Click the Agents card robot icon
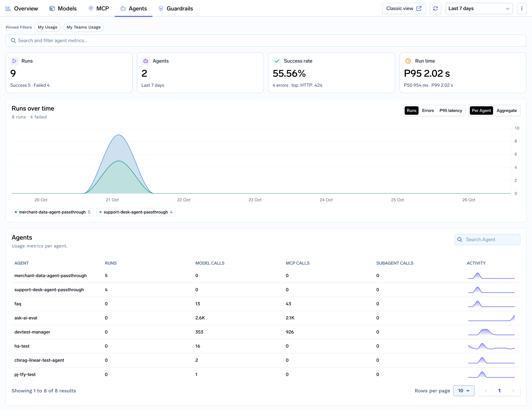 click(x=146, y=61)
